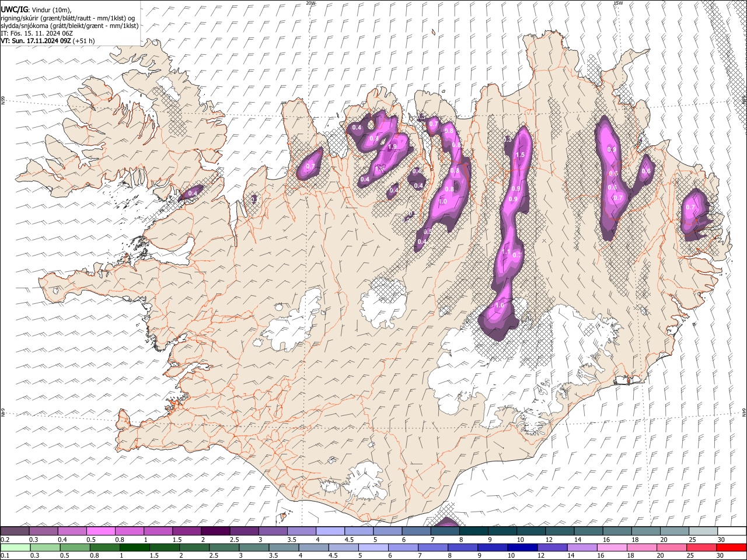The width and height of the screenshot is (747, 560).
Task: Click the 0.5–0.8 bright pink snow-scale swatch
Action: [x=101, y=531]
